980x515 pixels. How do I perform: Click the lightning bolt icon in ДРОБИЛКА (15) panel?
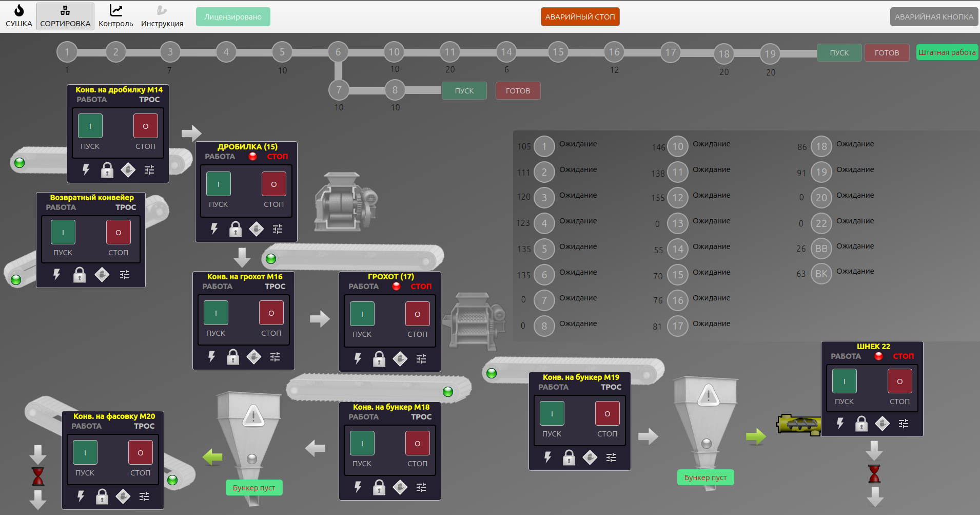coord(214,228)
